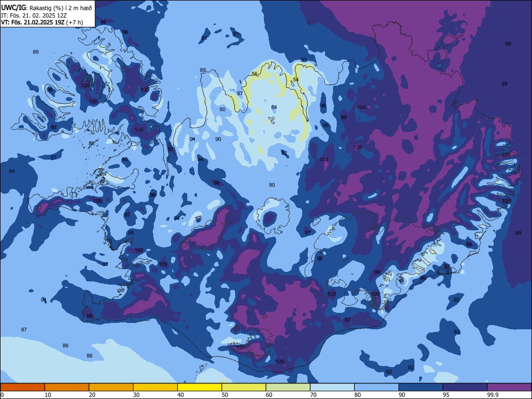Click the '40' legend scale label
Image resolution: width=532 pixels, height=399 pixels.
click(180, 395)
